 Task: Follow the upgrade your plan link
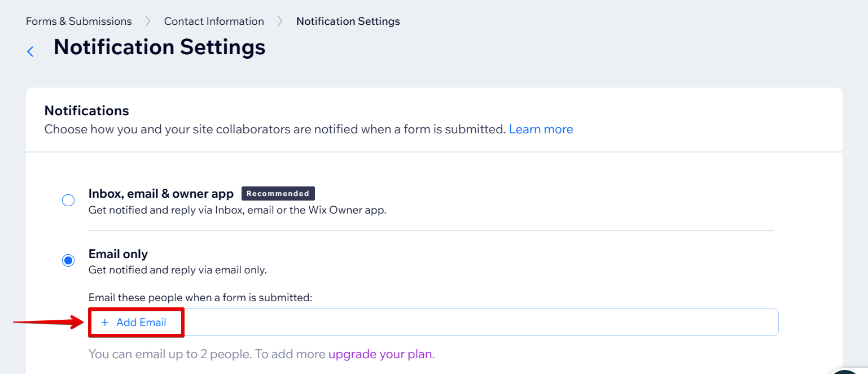(380, 355)
